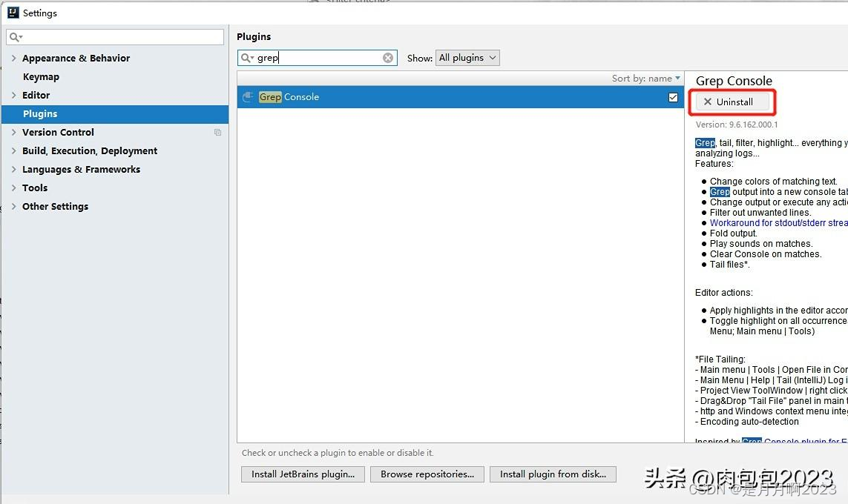This screenshot has width=848, height=504.
Task: Expand the Version Control section
Action: (13, 133)
